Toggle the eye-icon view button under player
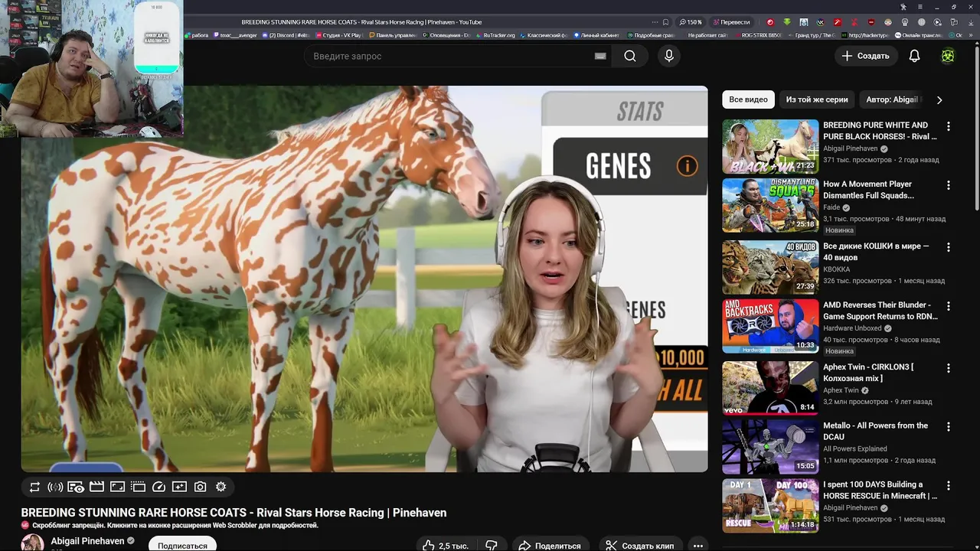Image resolution: width=980 pixels, height=551 pixels. coord(76,487)
